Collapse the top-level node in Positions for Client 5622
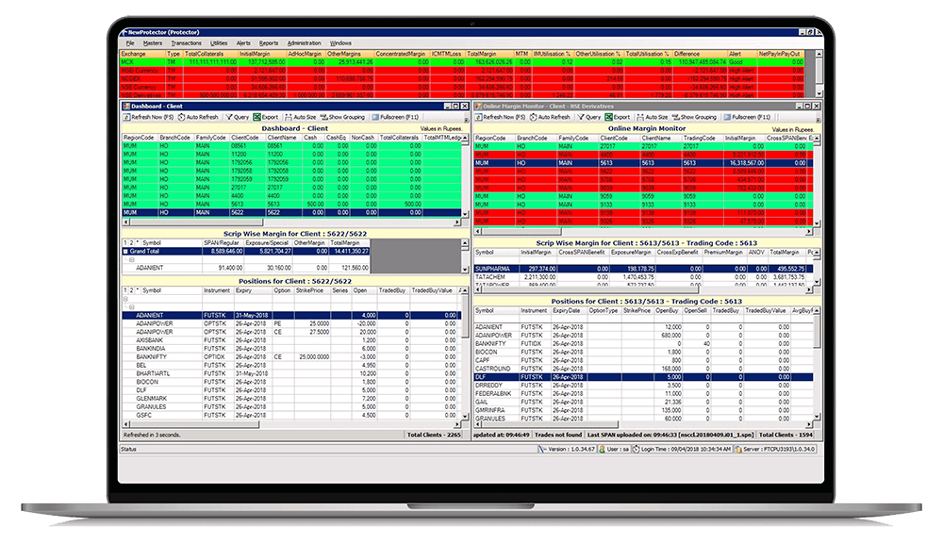 click(125, 299)
